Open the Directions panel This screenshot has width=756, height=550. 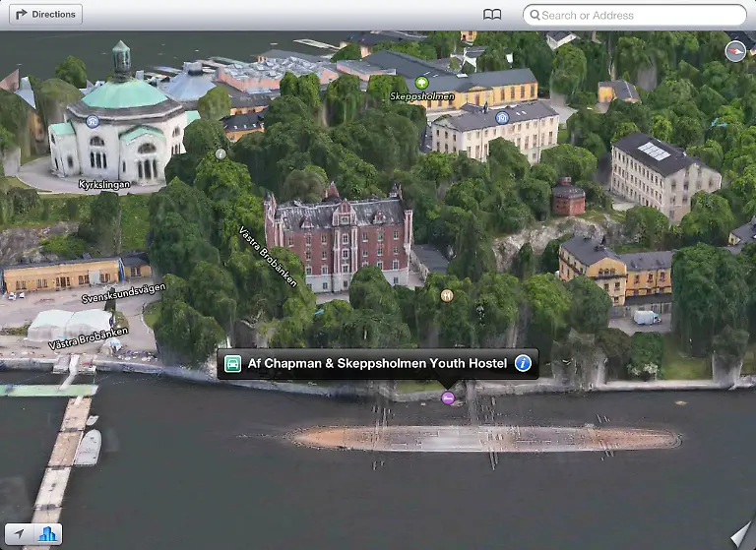coord(46,15)
